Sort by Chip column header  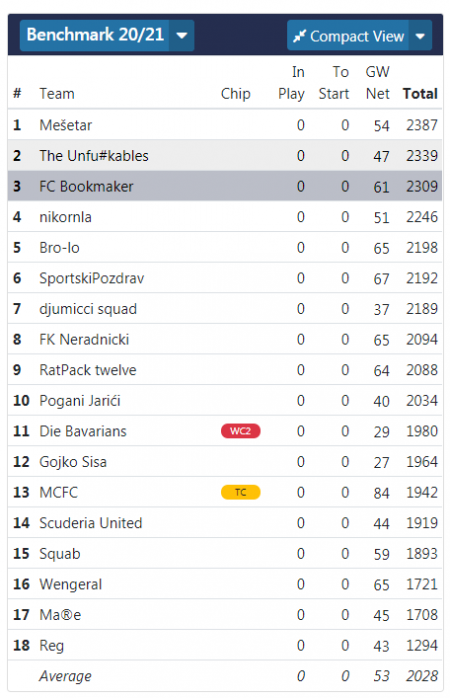tap(235, 93)
